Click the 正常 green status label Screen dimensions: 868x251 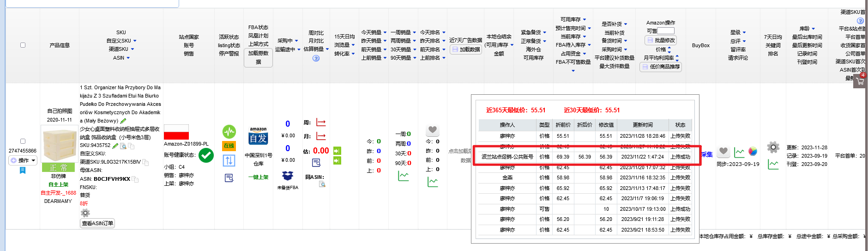pyautogui.click(x=59, y=167)
